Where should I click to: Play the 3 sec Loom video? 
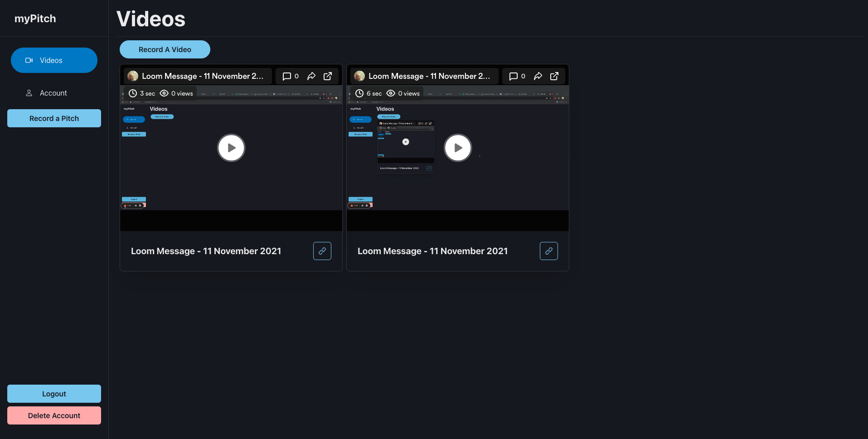pyautogui.click(x=231, y=148)
